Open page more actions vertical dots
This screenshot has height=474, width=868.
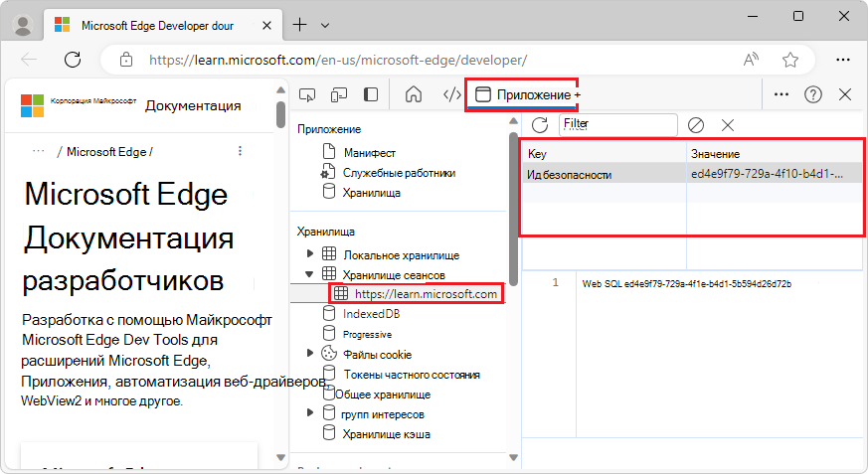(240, 151)
